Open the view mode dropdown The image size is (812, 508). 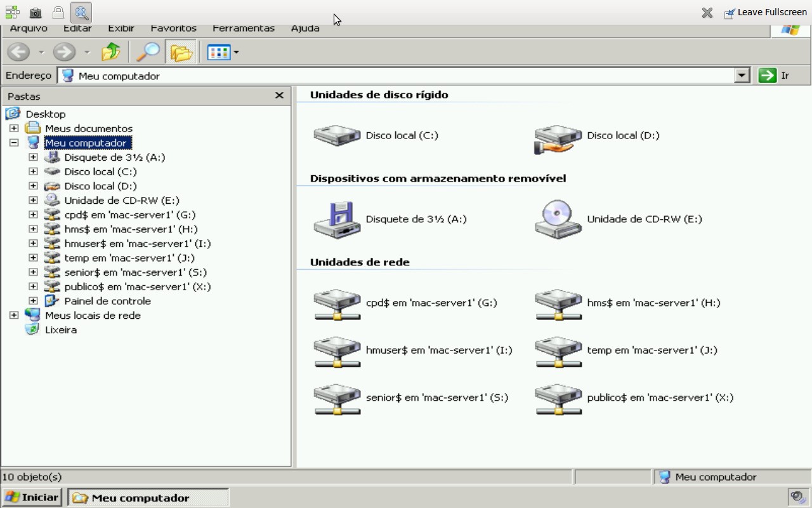click(236, 52)
